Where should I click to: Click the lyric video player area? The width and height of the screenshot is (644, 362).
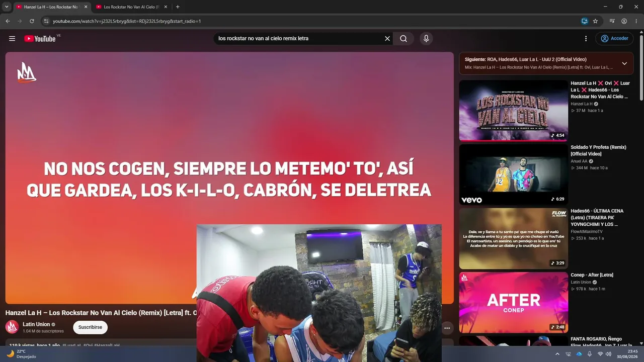(x=229, y=178)
